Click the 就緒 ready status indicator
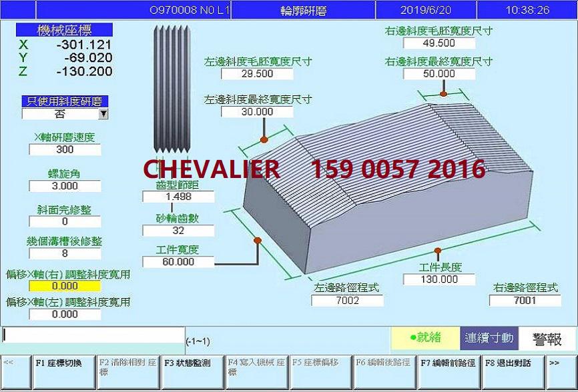 click(x=424, y=338)
